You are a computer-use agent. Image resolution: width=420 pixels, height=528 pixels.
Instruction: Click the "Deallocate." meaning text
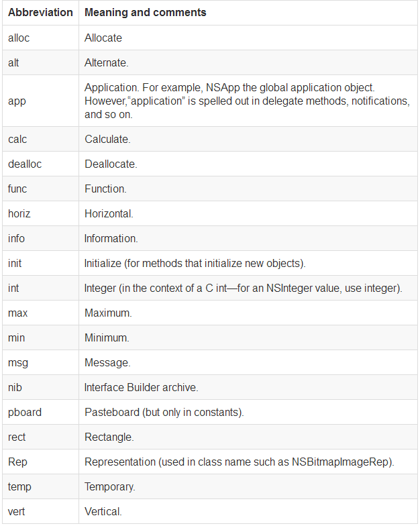click(110, 164)
